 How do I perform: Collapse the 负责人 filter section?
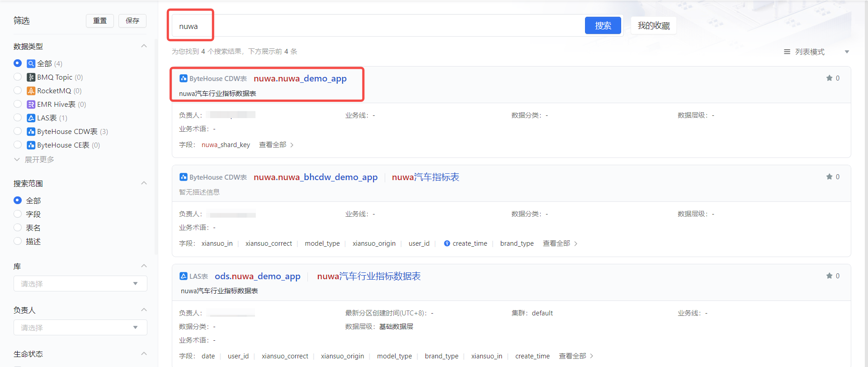pos(144,310)
